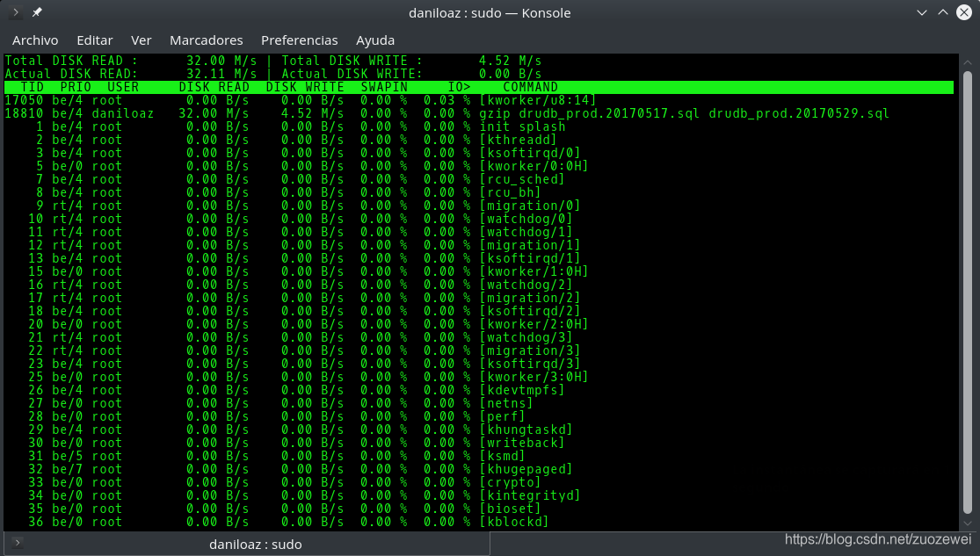This screenshot has height=556, width=980.
Task: Click the pin window icon in title bar
Action: click(x=37, y=12)
